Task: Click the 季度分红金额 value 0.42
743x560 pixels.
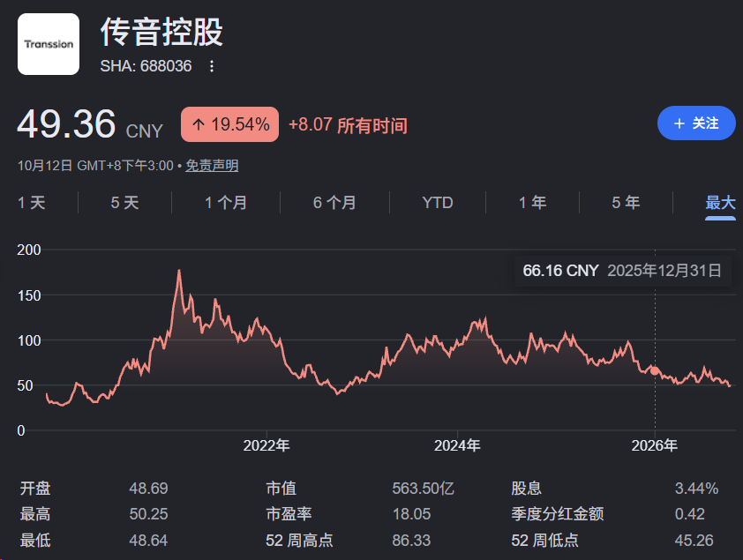Action: (689, 514)
